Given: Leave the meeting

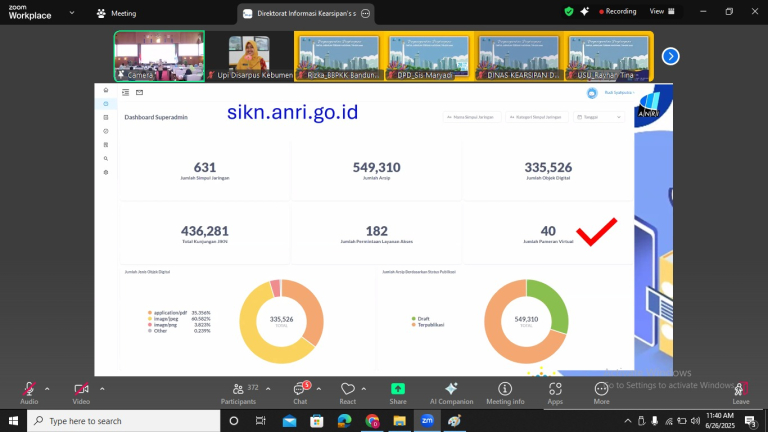Looking at the screenshot, I should (x=741, y=393).
